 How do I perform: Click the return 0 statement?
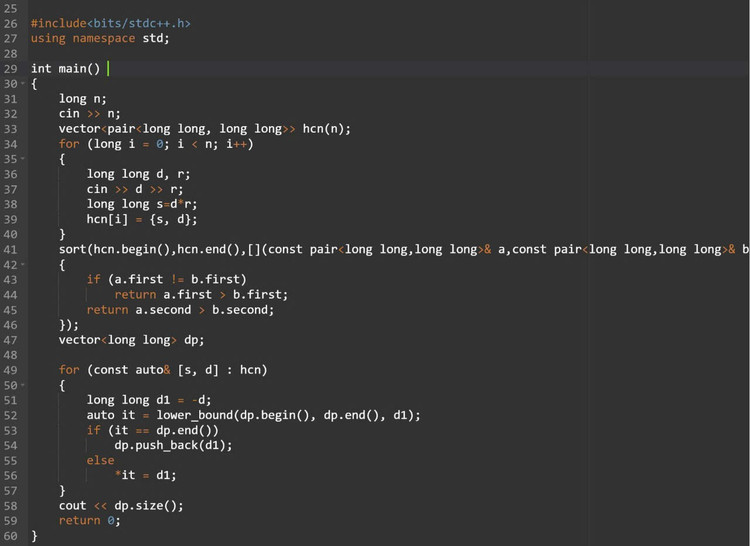coord(88,520)
